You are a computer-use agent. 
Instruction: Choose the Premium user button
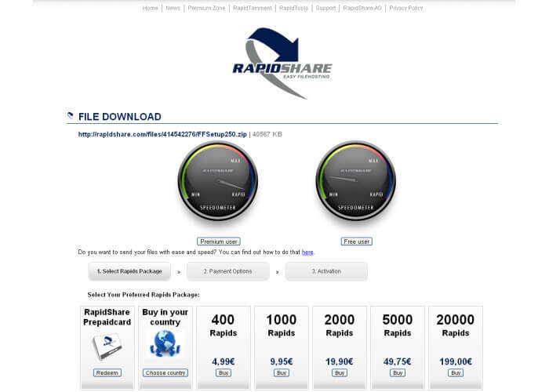[219, 241]
